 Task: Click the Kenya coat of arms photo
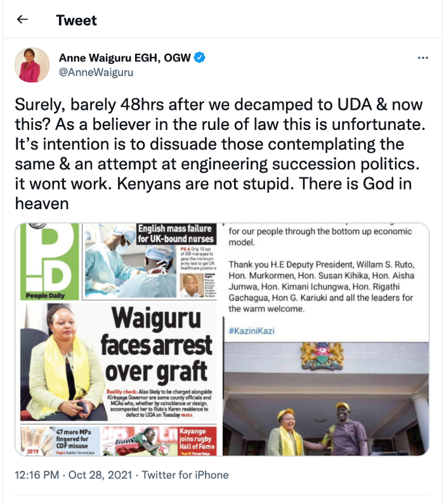click(322, 357)
